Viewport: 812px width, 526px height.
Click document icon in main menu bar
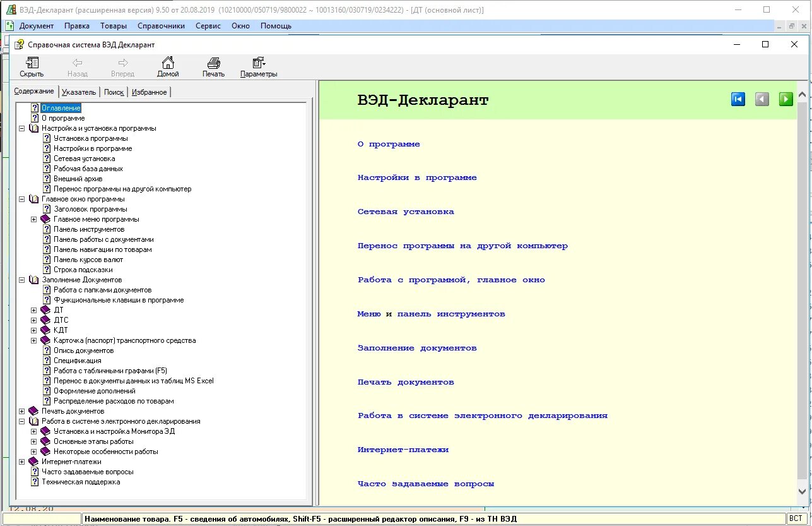(9, 26)
